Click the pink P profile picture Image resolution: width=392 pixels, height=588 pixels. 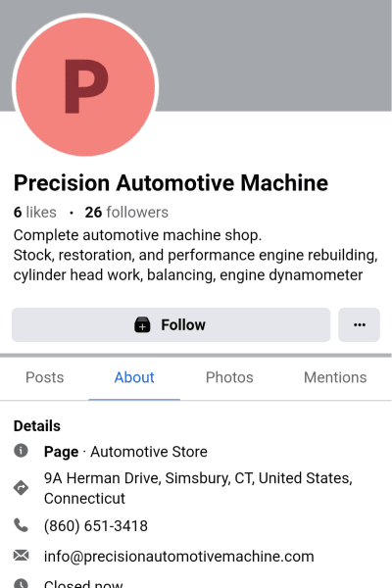coord(85,86)
